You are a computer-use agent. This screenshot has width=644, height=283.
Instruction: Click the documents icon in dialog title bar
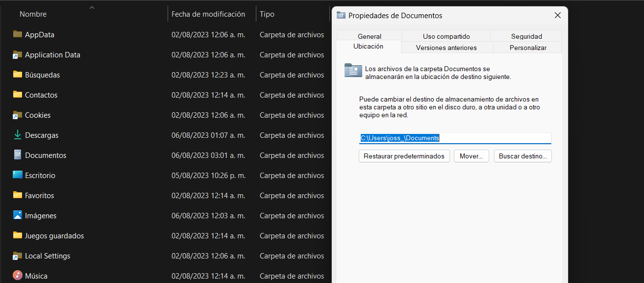(341, 15)
